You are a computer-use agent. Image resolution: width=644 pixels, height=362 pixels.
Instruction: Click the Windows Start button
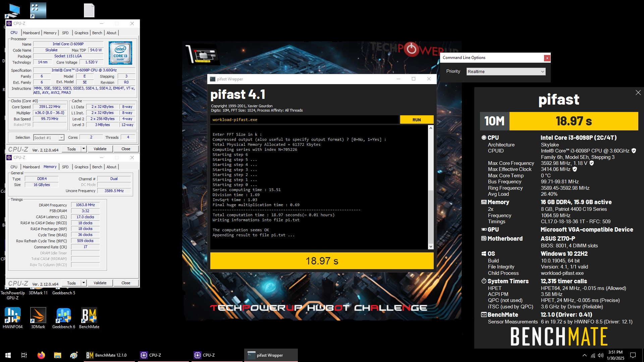click(8, 355)
